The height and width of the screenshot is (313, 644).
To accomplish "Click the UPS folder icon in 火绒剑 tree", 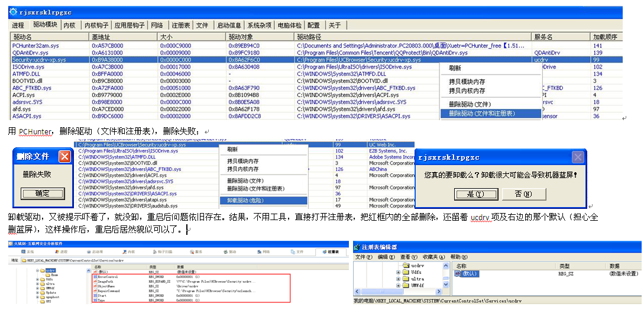I will 43,302.
